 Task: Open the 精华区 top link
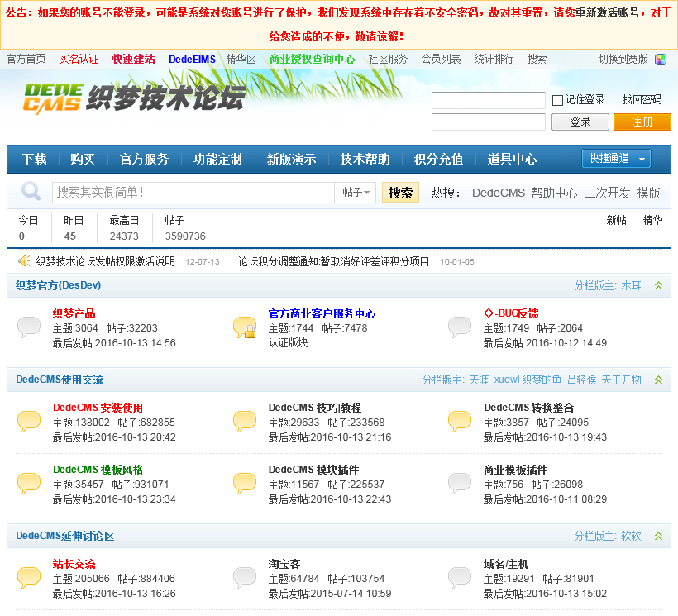[241, 60]
